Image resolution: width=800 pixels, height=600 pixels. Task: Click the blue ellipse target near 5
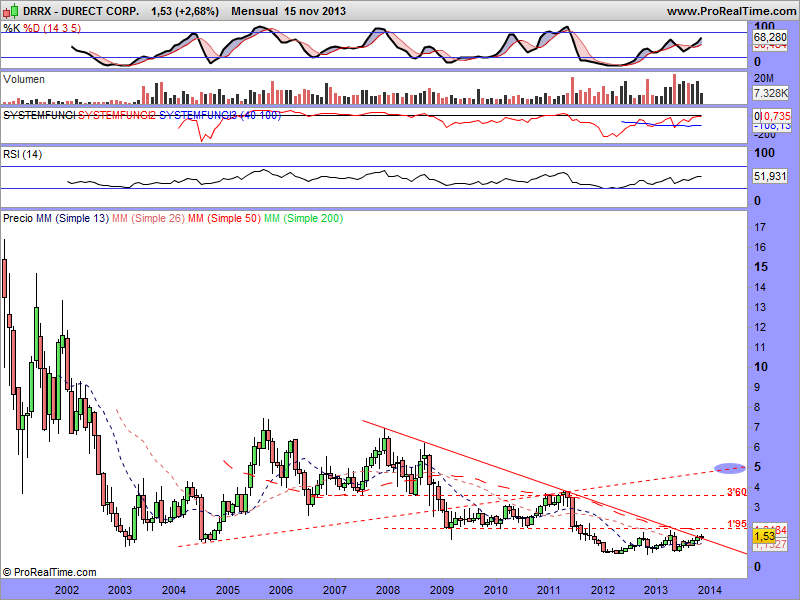pyautogui.click(x=730, y=468)
